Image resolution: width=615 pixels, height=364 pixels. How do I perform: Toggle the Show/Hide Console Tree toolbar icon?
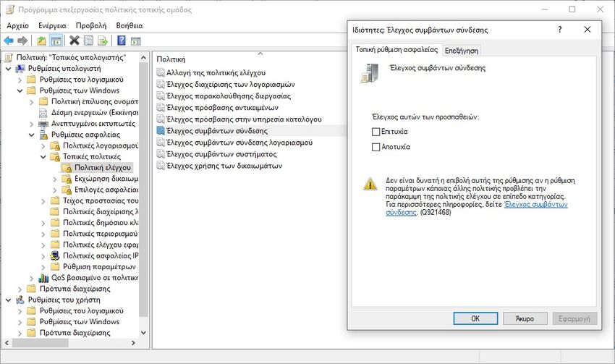pyautogui.click(x=56, y=41)
